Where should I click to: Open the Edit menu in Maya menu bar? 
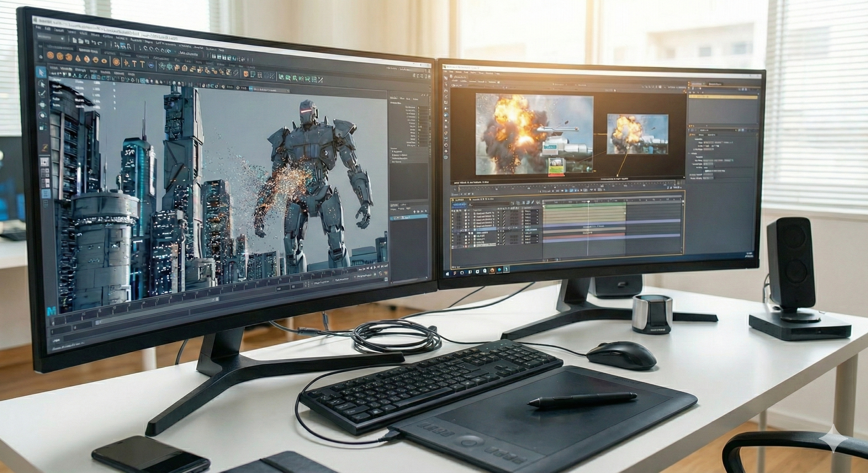pyautogui.click(x=47, y=29)
